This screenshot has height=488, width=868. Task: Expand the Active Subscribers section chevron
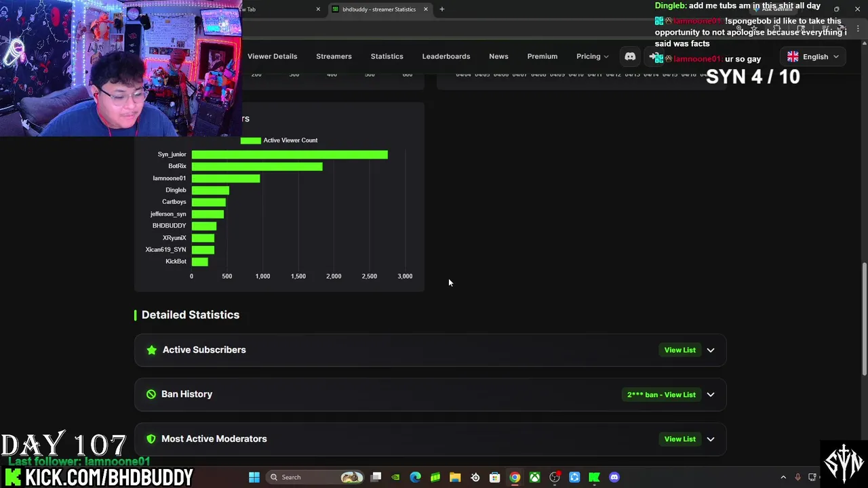click(711, 350)
